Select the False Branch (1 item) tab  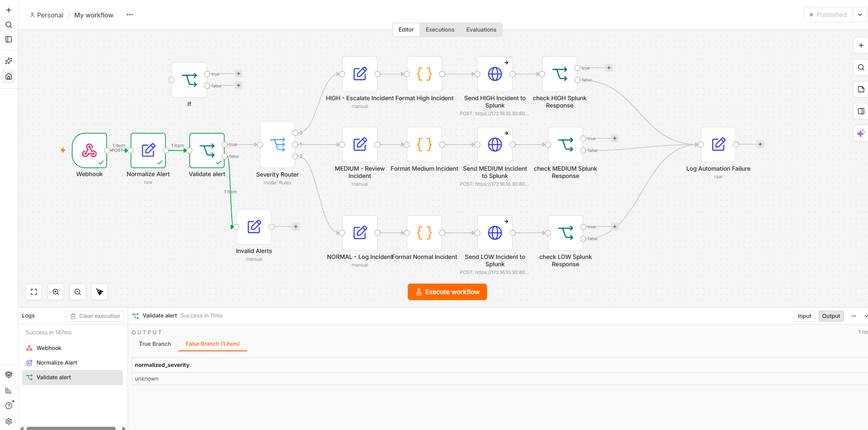tap(213, 344)
